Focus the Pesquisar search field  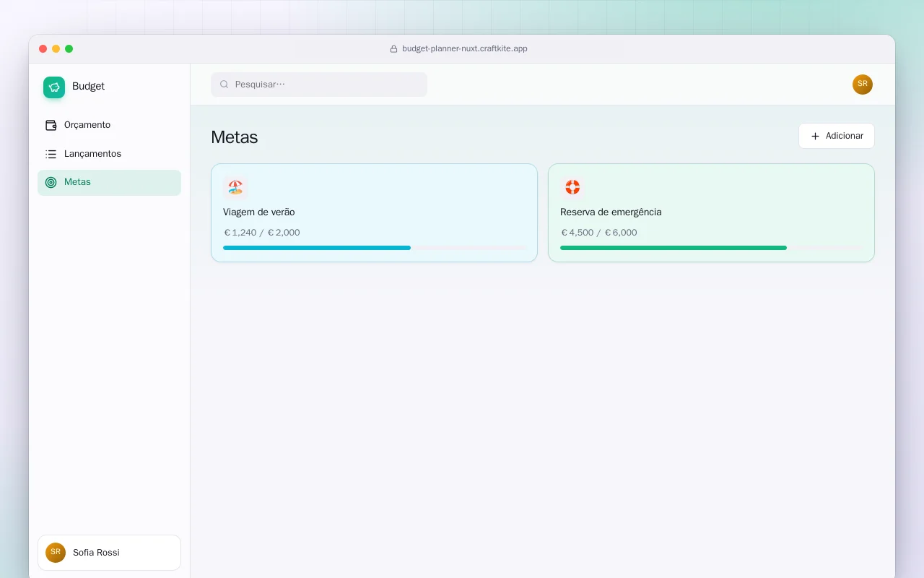pyautogui.click(x=319, y=85)
